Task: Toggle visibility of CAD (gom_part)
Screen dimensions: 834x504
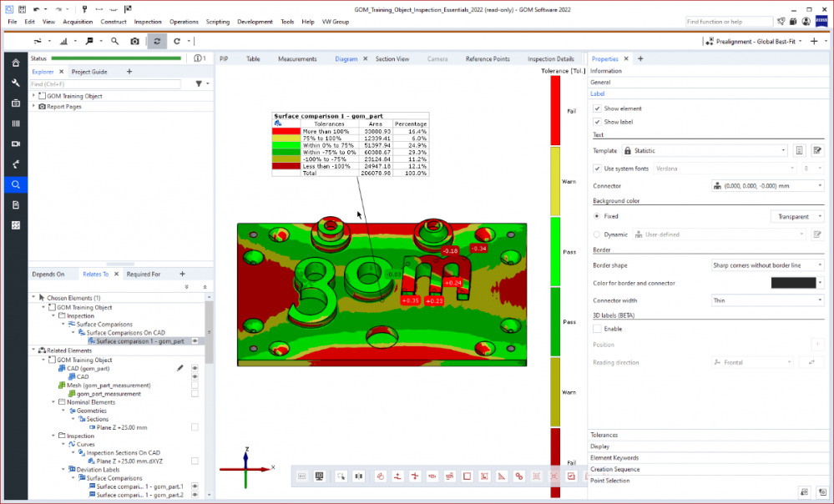Action: (x=195, y=368)
